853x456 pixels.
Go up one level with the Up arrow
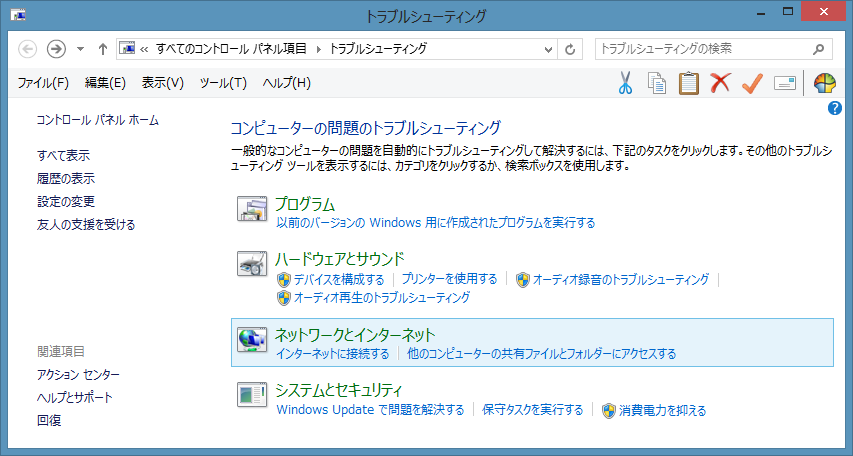(102, 49)
